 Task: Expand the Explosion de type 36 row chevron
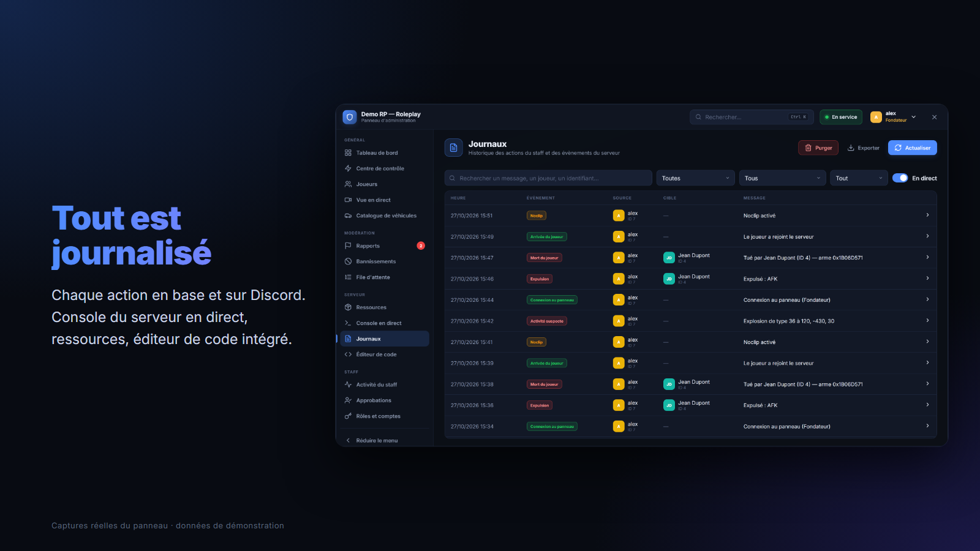click(x=927, y=320)
